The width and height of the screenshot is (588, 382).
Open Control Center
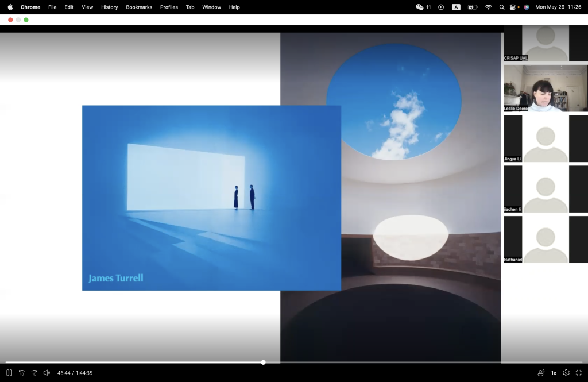513,7
